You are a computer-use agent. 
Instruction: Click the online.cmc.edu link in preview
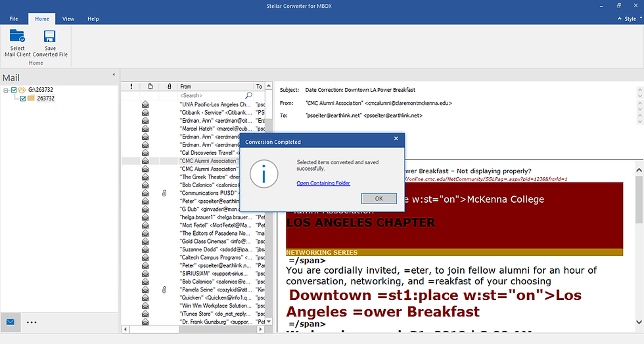click(486, 179)
